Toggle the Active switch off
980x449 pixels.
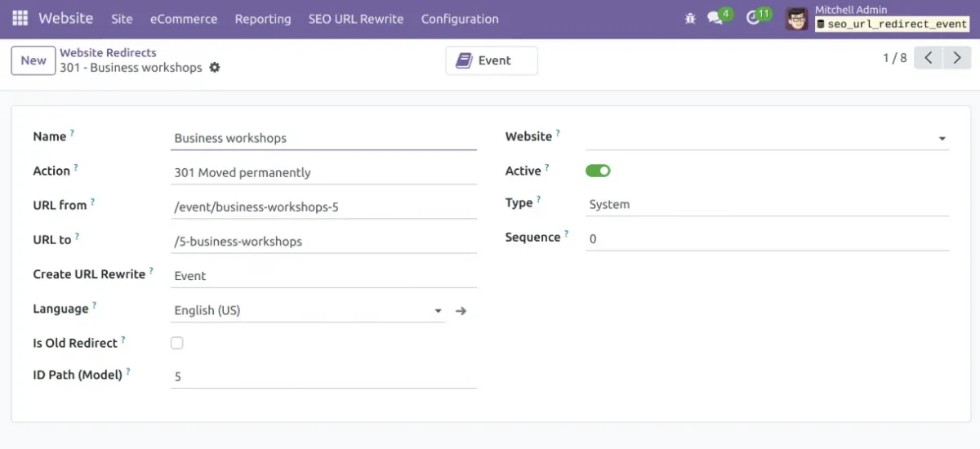coord(598,171)
